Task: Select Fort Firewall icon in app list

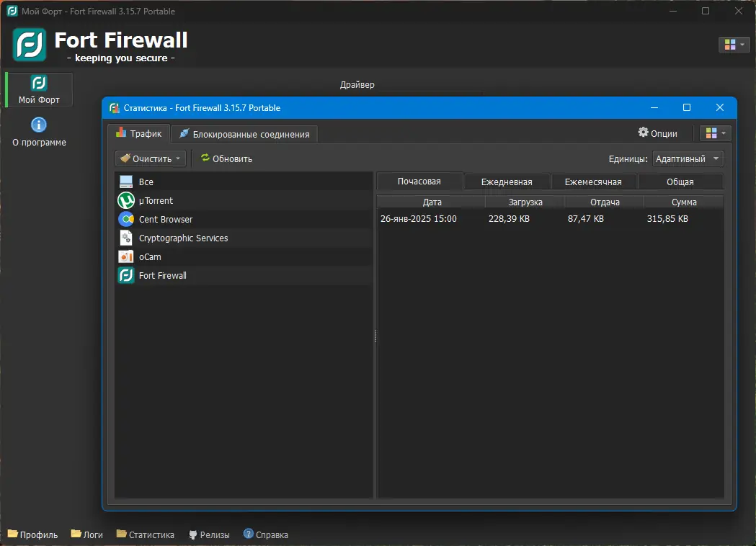Action: click(x=126, y=276)
